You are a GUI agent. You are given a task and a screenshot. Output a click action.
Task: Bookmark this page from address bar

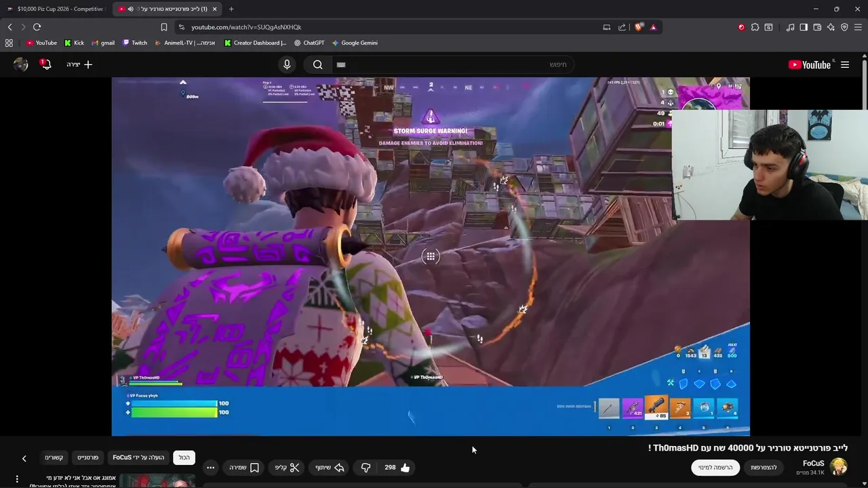164,27
